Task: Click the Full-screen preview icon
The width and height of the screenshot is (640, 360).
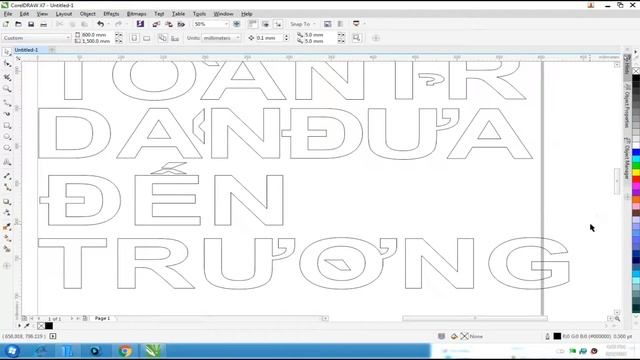Action: (237, 24)
